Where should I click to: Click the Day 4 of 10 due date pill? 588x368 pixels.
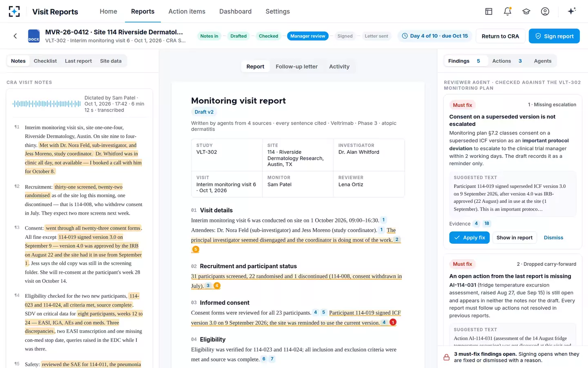point(435,36)
